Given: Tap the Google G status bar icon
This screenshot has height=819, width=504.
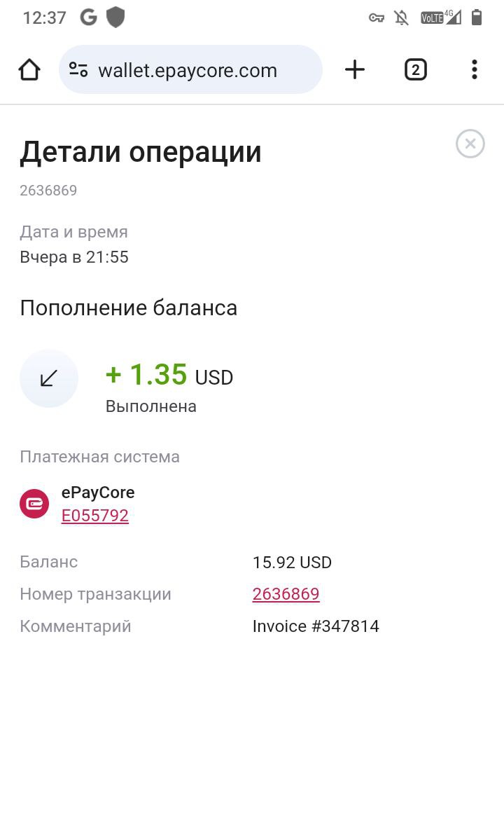Looking at the screenshot, I should coord(89,18).
